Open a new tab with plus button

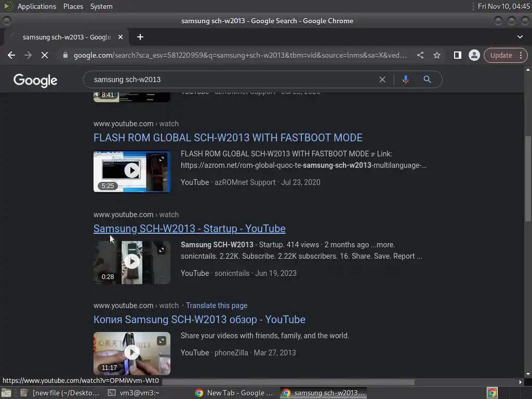pos(140,37)
